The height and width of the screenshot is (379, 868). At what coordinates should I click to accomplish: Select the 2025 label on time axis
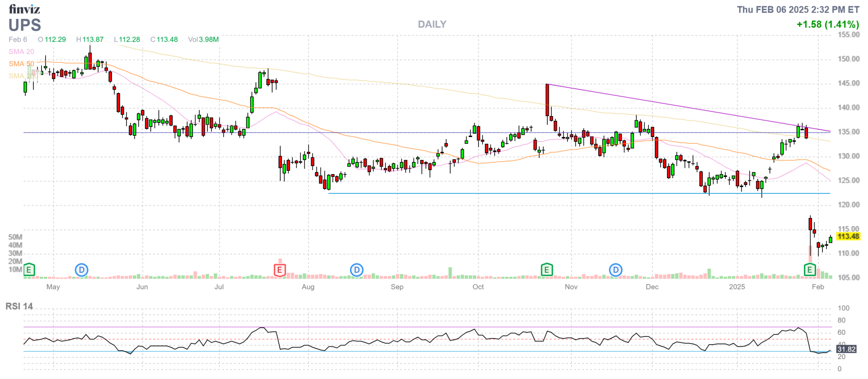[737, 287]
